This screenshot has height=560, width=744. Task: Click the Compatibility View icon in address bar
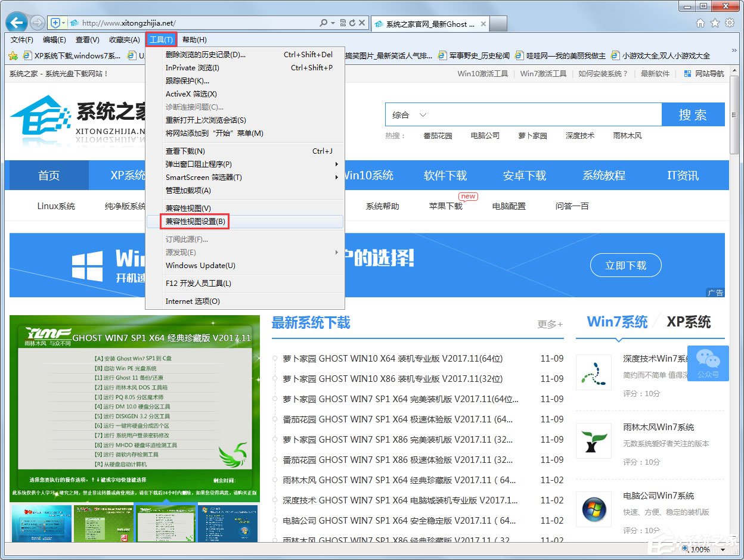(342, 22)
